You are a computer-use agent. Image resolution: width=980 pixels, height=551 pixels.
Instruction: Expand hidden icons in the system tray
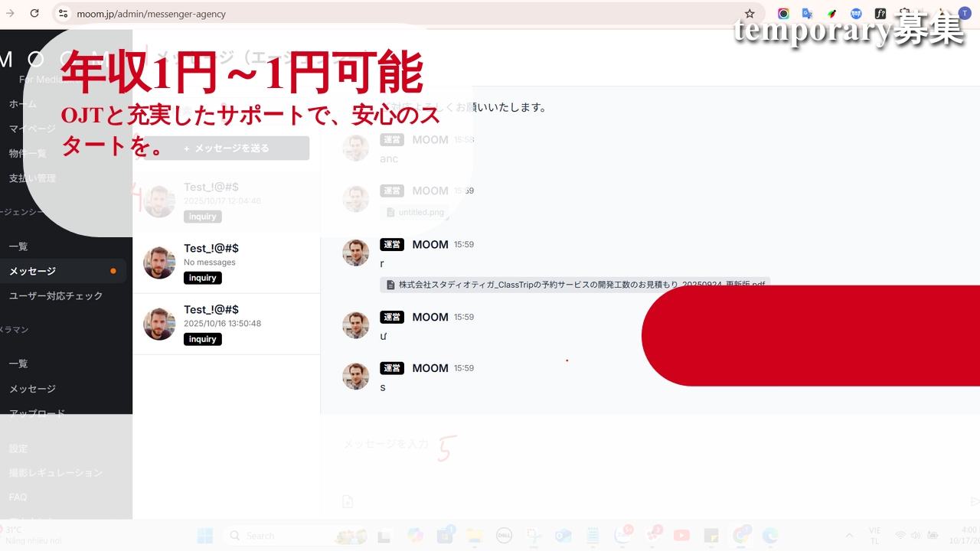coord(849,535)
